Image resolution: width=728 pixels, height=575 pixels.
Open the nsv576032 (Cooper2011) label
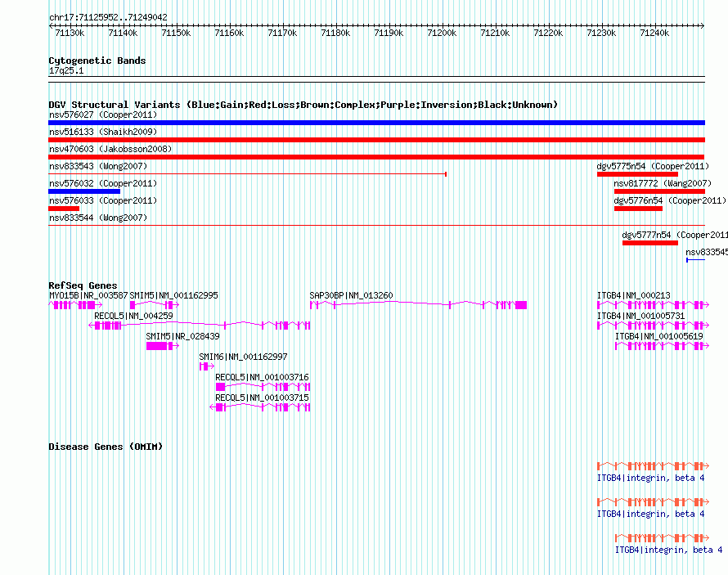click(103, 183)
